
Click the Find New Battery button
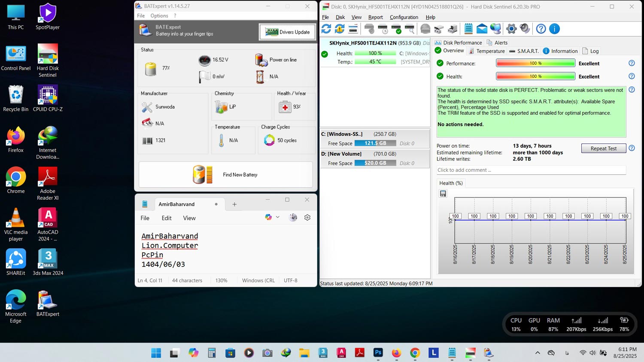[x=225, y=174]
